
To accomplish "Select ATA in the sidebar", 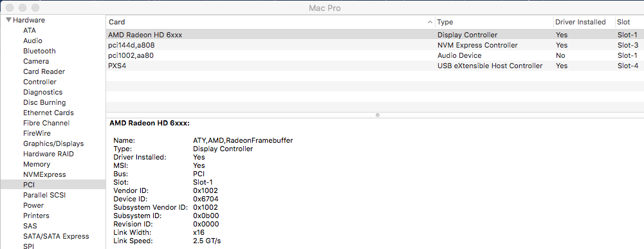I will point(30,30).
